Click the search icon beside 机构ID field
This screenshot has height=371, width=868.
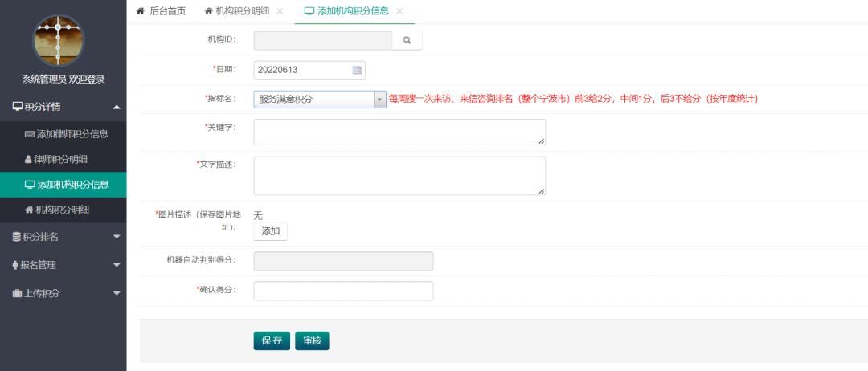coord(407,40)
